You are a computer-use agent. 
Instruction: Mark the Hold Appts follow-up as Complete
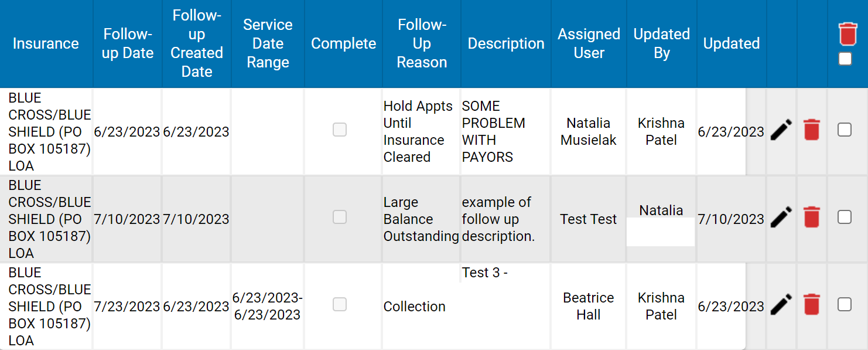[340, 130]
